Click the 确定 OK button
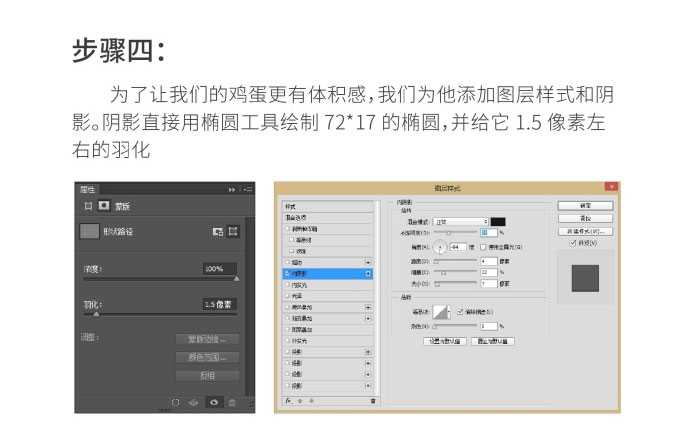The height and width of the screenshot is (444, 690). point(585,205)
